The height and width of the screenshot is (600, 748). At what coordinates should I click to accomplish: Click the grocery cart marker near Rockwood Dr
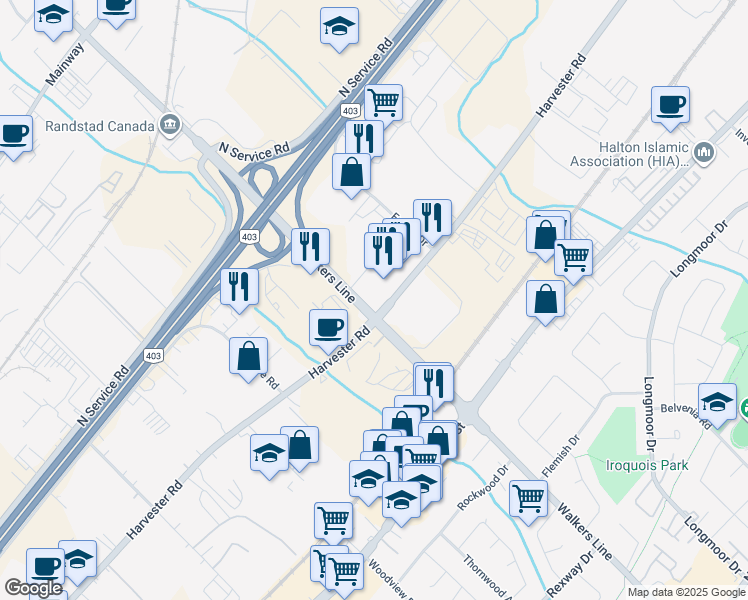point(528,502)
